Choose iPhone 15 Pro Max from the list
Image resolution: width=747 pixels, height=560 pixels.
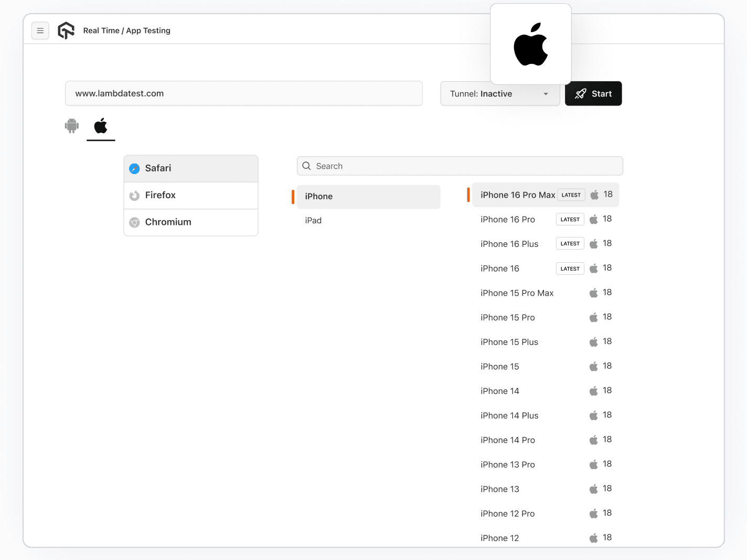click(x=517, y=293)
